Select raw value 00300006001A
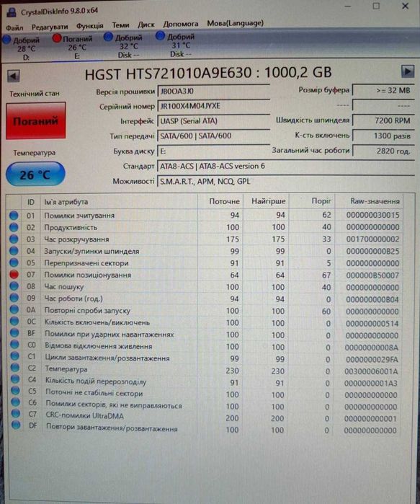This screenshot has height=504, width=420. pos(371,371)
